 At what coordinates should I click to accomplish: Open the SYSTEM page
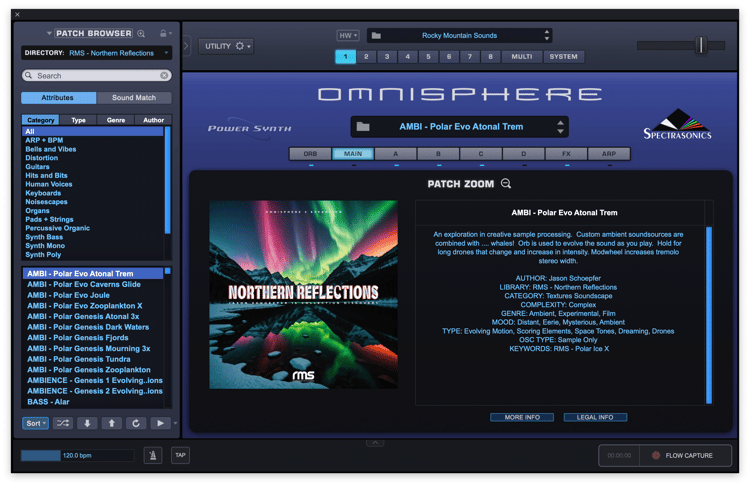(563, 56)
